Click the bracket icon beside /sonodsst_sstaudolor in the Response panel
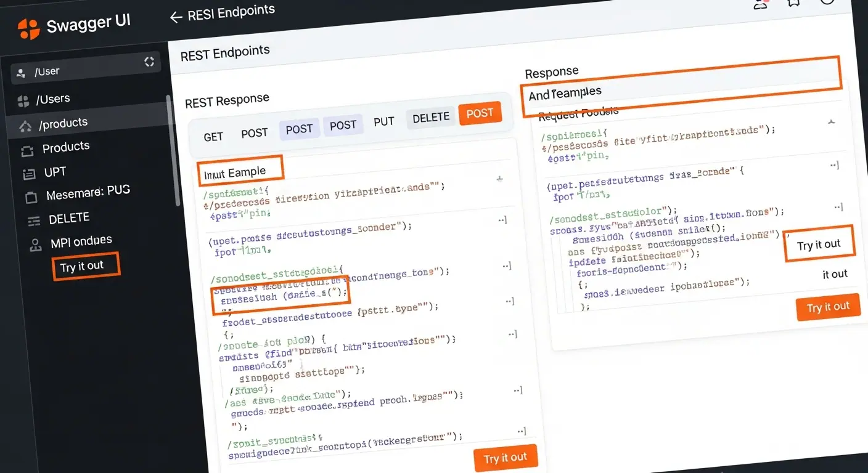The image size is (868, 473). (838, 208)
